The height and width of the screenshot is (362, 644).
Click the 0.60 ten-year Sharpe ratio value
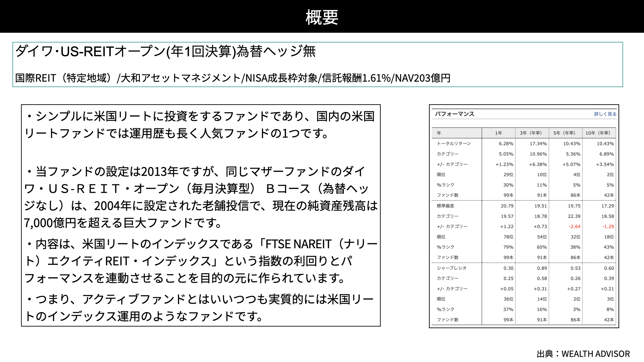pos(609,268)
